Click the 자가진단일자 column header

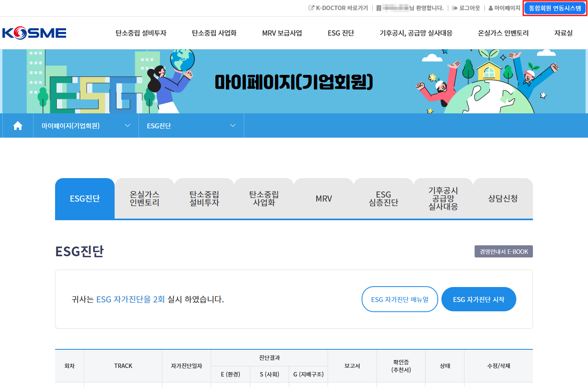[x=186, y=366]
